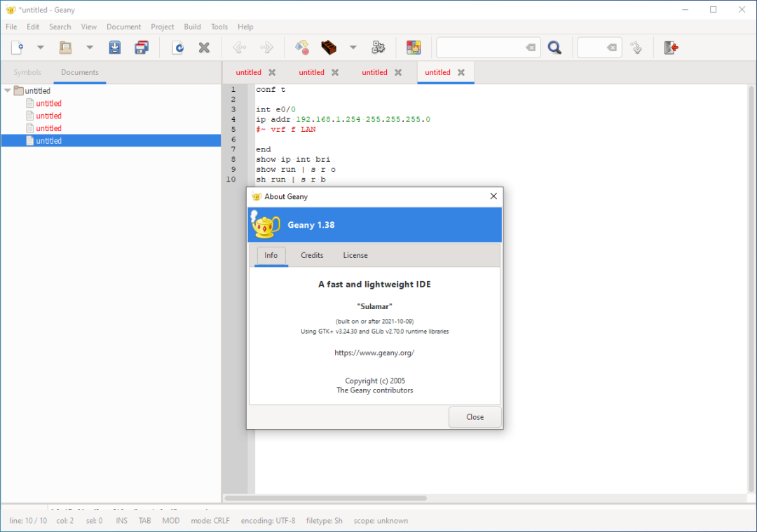Click the Build brick icon
Viewport: 757px width, 532px height.
click(329, 47)
